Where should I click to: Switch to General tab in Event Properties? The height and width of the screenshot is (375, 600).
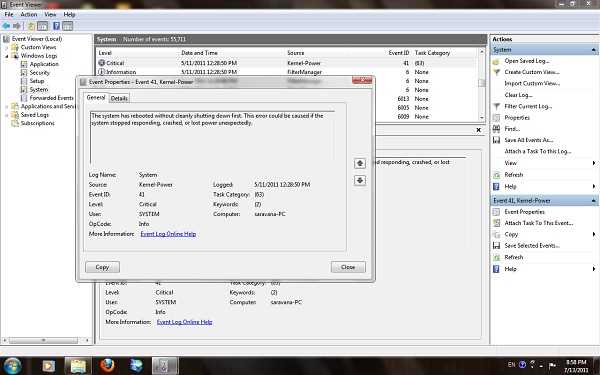[96, 98]
